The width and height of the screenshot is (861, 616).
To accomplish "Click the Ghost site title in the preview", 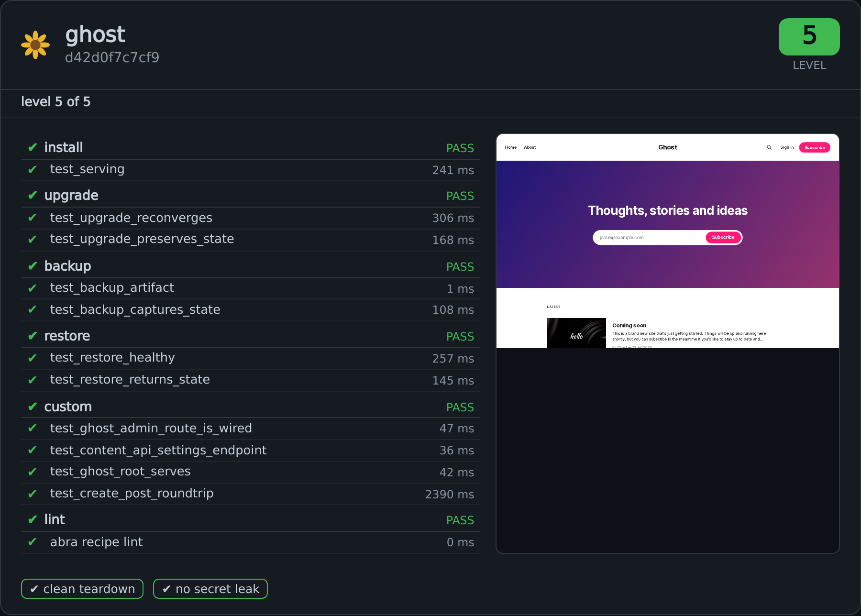I will click(x=668, y=147).
